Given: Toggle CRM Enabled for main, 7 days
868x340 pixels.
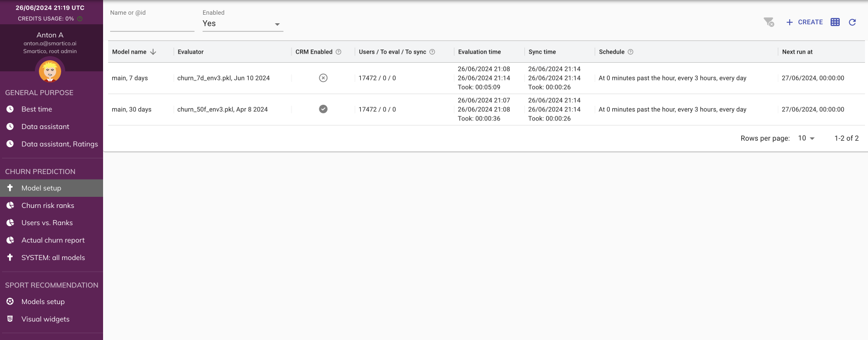Looking at the screenshot, I should pyautogui.click(x=323, y=78).
